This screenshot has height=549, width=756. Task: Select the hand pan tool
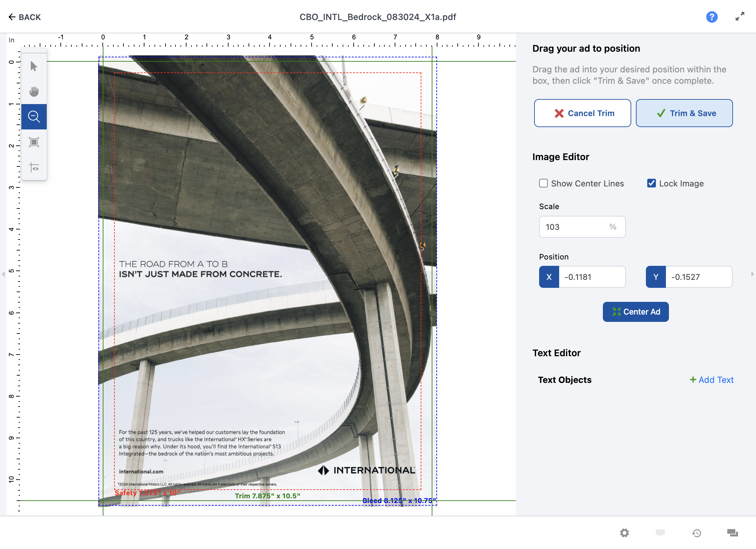34,91
